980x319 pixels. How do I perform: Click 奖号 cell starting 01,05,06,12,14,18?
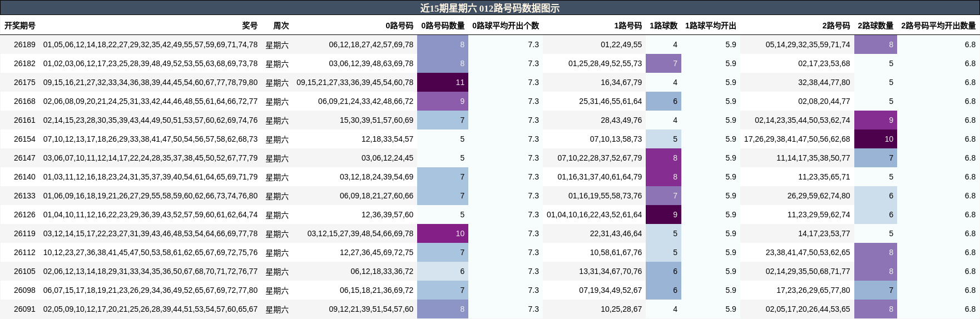click(150, 44)
